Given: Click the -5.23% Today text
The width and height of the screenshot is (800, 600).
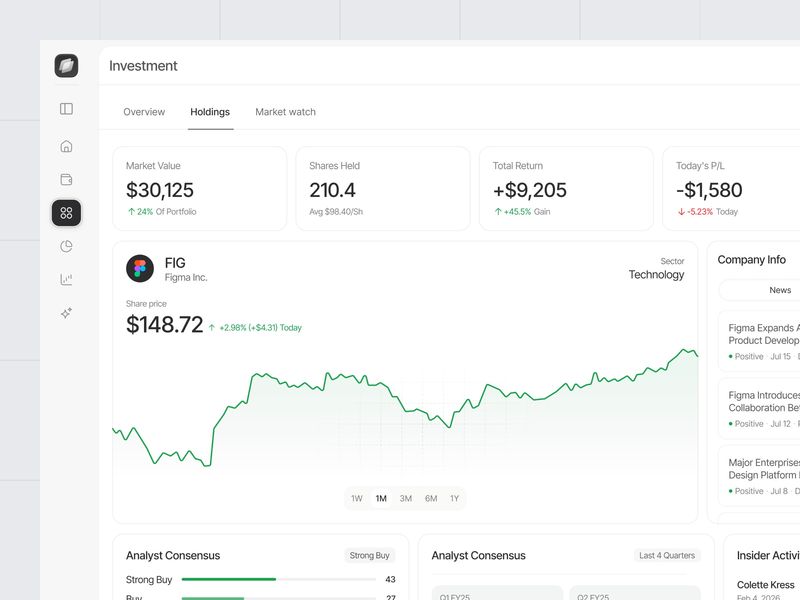Looking at the screenshot, I should point(708,211).
